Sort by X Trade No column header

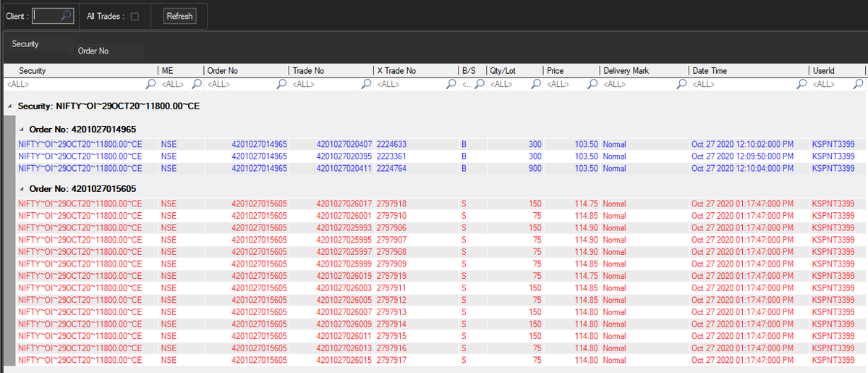point(416,71)
